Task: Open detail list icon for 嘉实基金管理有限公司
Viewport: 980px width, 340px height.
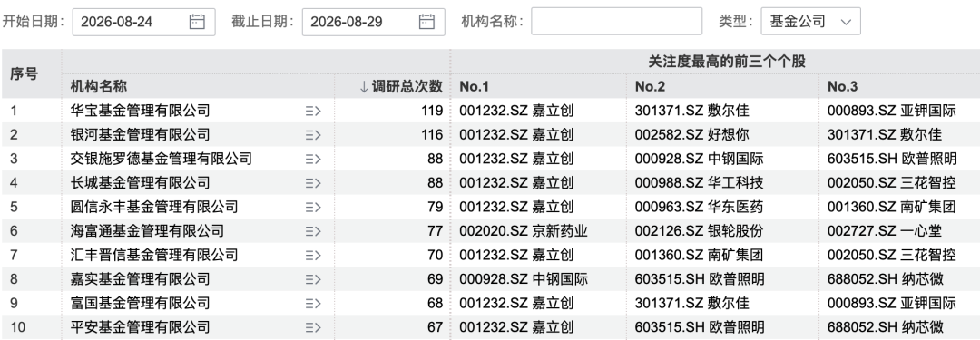Action: [313, 279]
